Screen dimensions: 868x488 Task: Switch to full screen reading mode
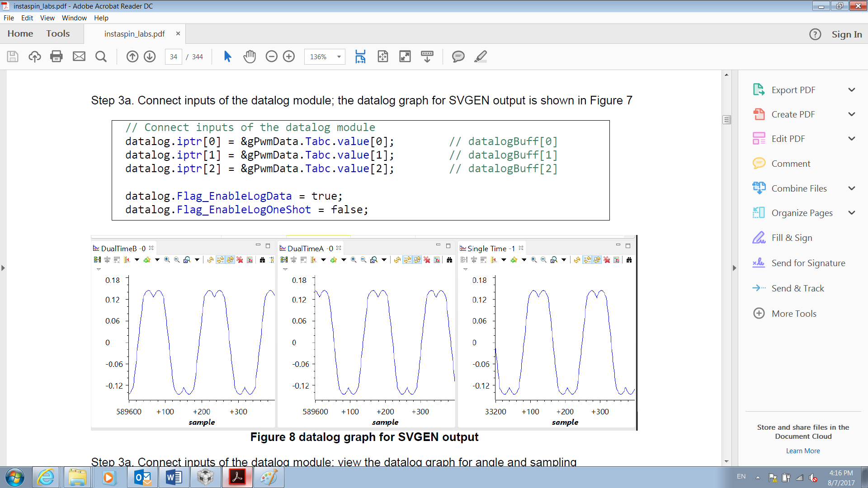(405, 56)
